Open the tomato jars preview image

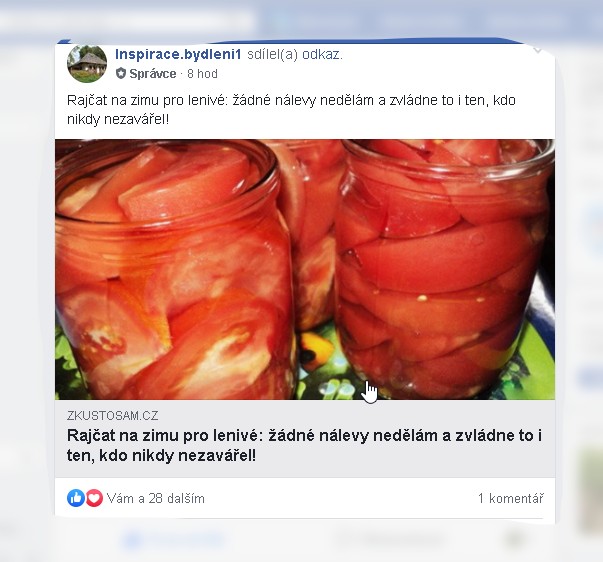305,269
